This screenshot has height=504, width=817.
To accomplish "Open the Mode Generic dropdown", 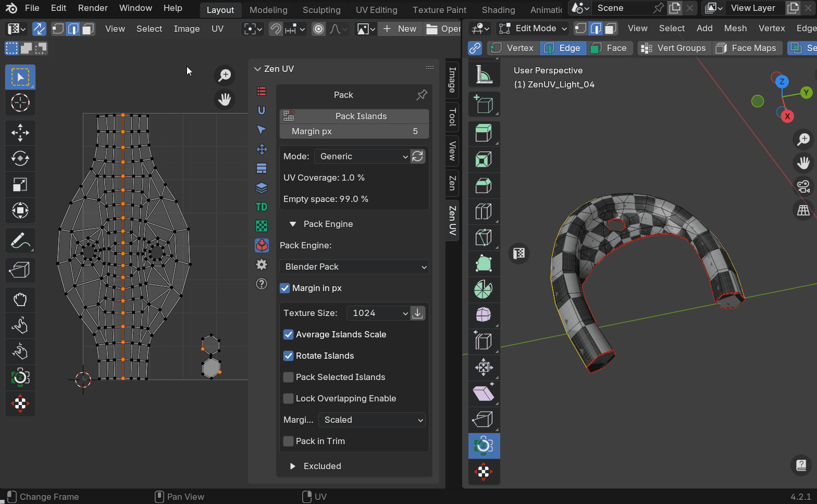I will click(x=363, y=156).
